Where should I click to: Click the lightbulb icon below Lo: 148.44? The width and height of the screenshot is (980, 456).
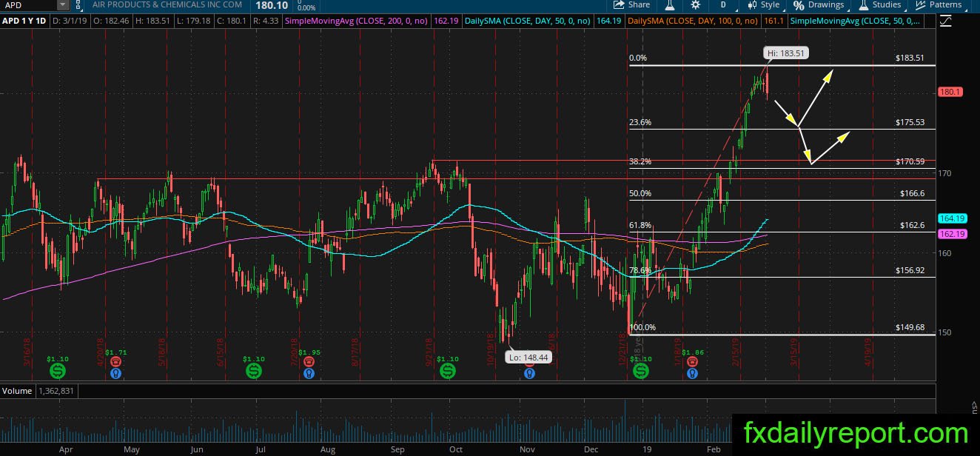tap(529, 375)
